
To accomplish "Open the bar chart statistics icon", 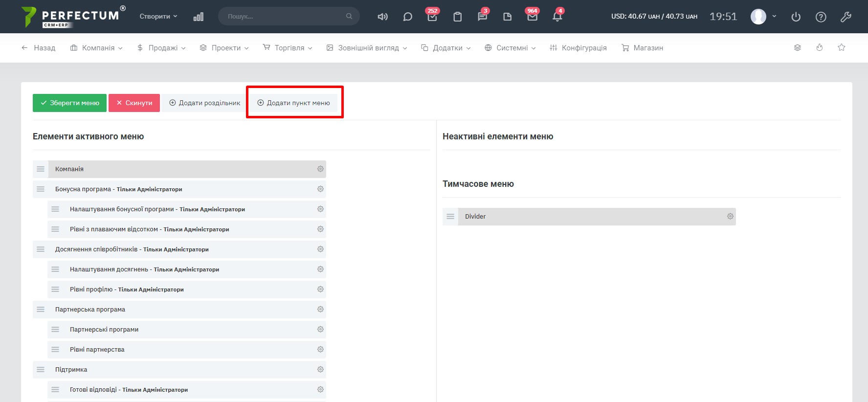I will point(198,17).
